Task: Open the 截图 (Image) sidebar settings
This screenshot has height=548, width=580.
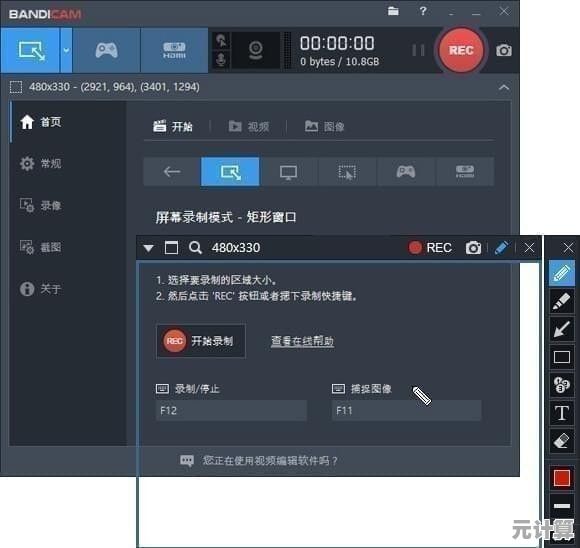Action: pyautogui.click(x=41, y=247)
